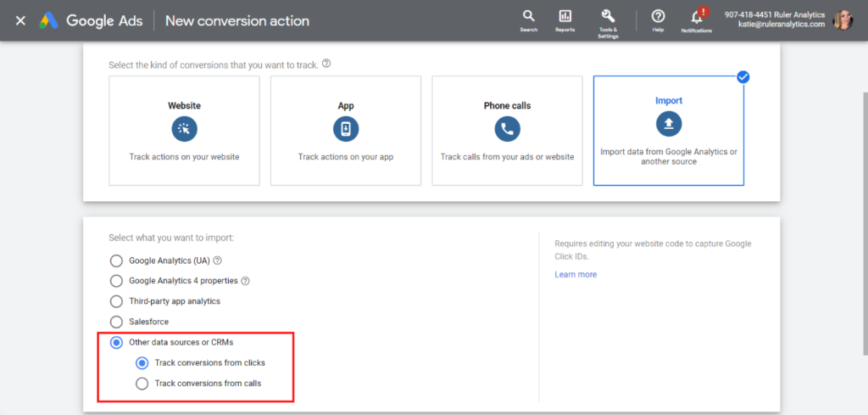Image resolution: width=868 pixels, height=415 pixels.
Task: Choose the App conversion card
Action: click(345, 130)
